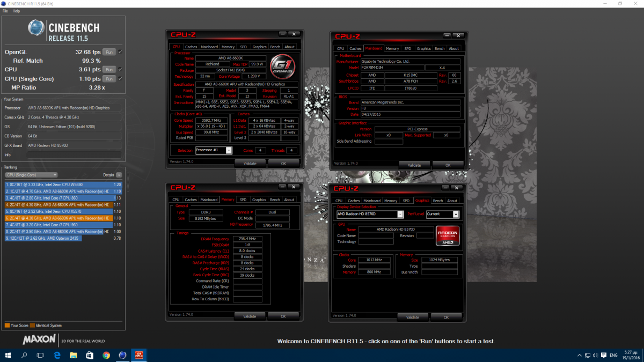This screenshot has height=362, width=644.
Task: Launch Microsoft Edge from the taskbar
Action: click(56, 355)
